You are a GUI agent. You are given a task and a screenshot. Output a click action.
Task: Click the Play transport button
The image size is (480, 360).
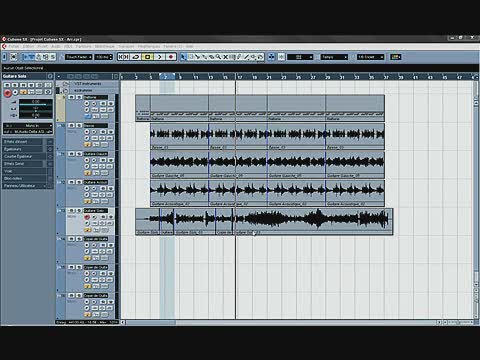click(x=159, y=57)
